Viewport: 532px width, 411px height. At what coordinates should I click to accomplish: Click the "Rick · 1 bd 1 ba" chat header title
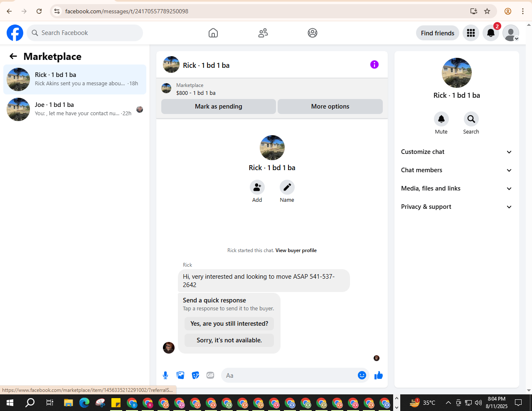206,65
